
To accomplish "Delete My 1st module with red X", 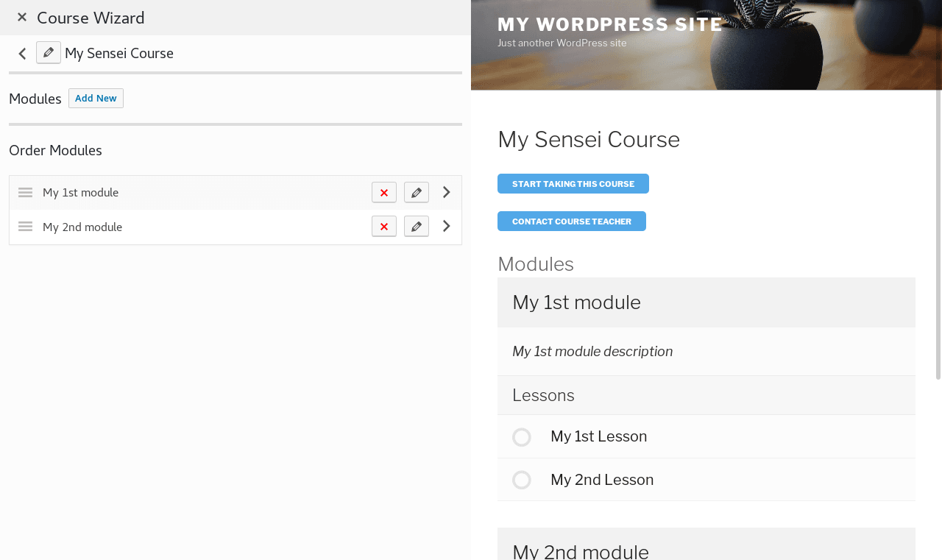I will coord(383,193).
